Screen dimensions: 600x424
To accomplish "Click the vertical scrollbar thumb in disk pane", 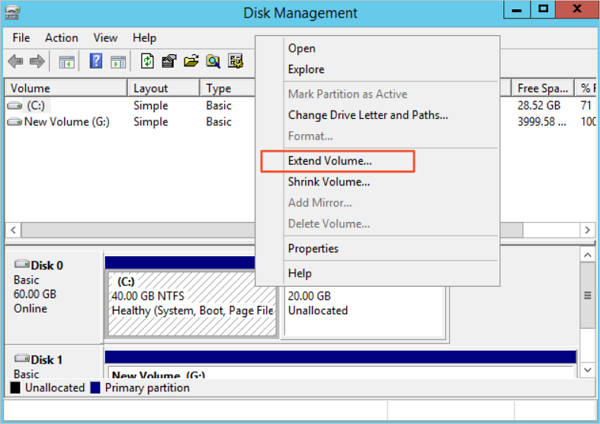I will pos(588,295).
